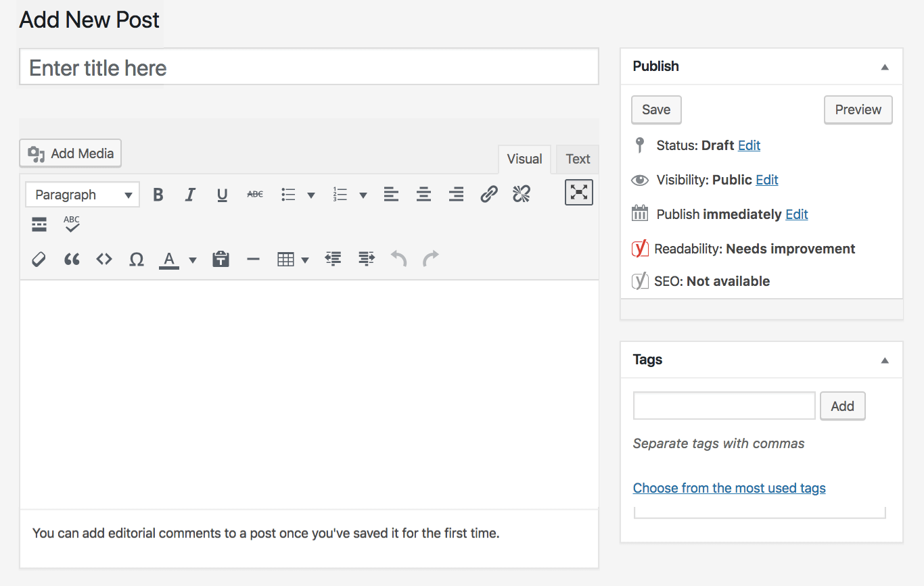Apply the text color
The height and width of the screenshot is (586, 924).
(x=169, y=259)
